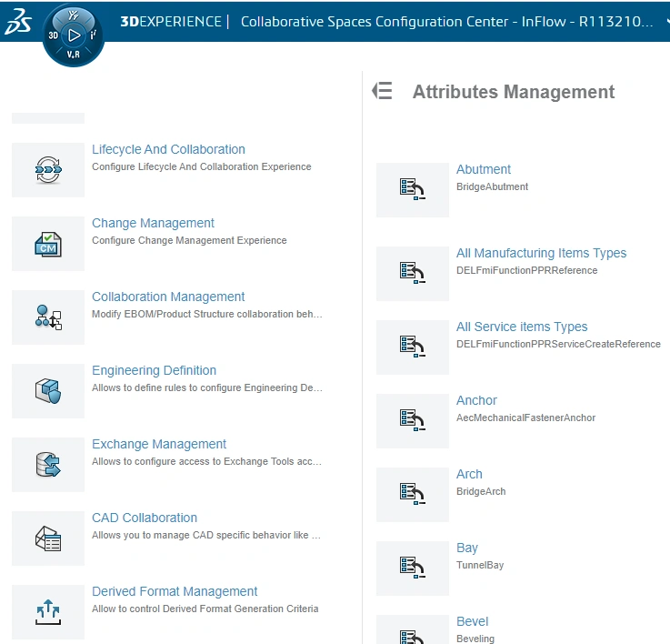This screenshot has width=670, height=644.
Task: Click the DELFmiFunctionPPRReference text
Action: [x=527, y=270]
